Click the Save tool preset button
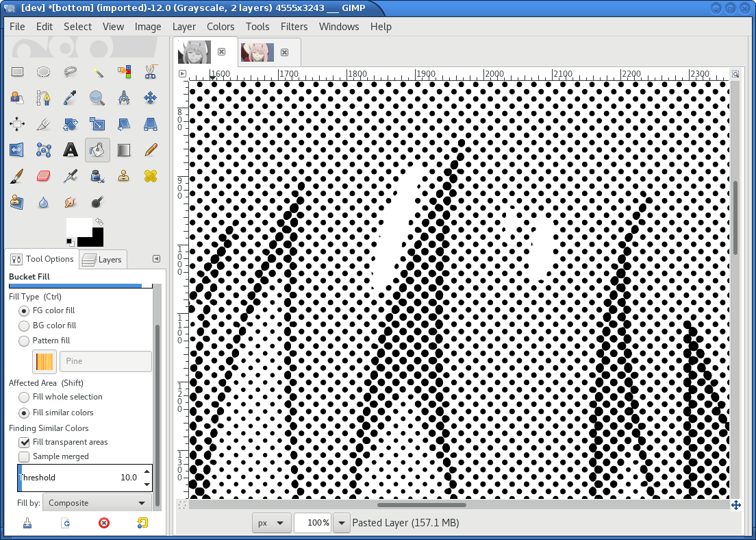The height and width of the screenshot is (540, 756). [x=27, y=523]
